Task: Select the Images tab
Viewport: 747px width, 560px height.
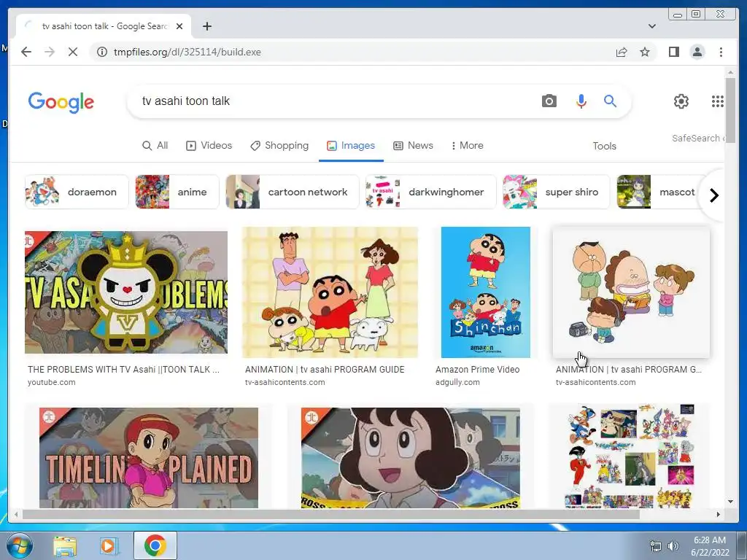Action: [351, 145]
